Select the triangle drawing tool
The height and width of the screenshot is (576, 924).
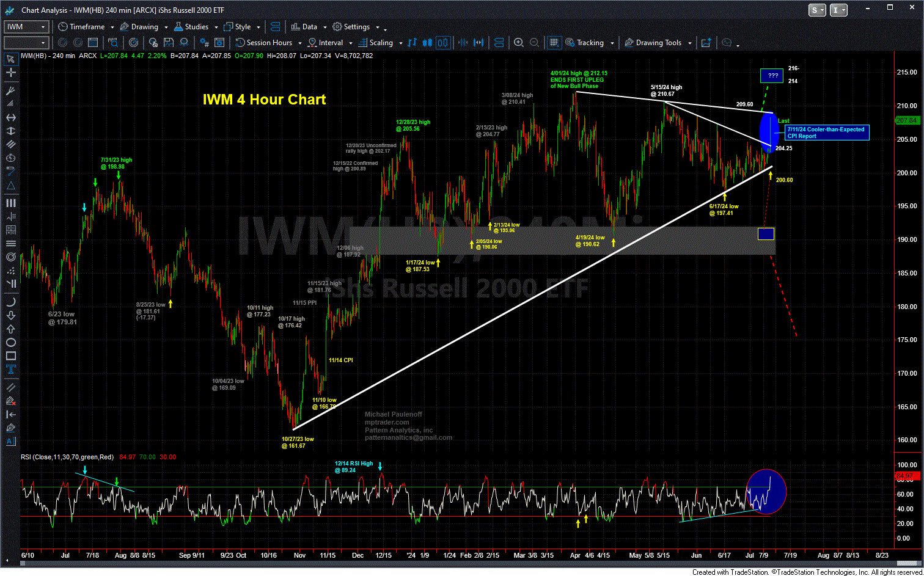10,185
